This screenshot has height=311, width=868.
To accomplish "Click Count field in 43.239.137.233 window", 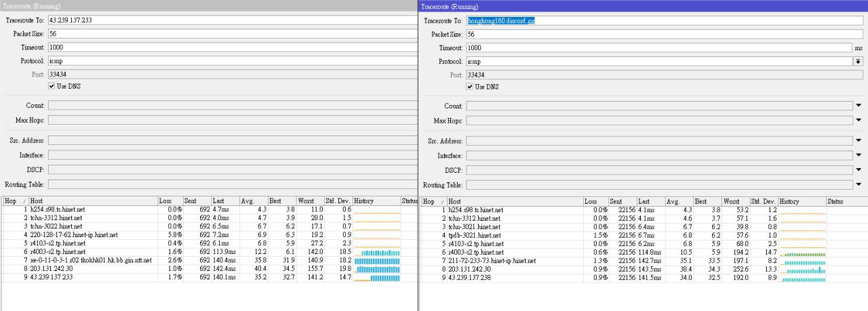I will [x=232, y=106].
